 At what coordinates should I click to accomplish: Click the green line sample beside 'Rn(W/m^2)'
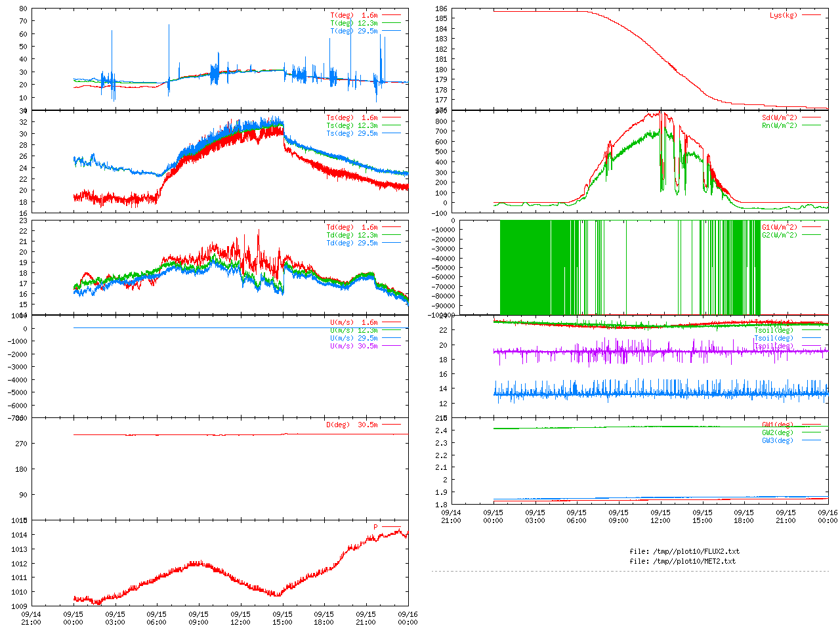[811, 125]
